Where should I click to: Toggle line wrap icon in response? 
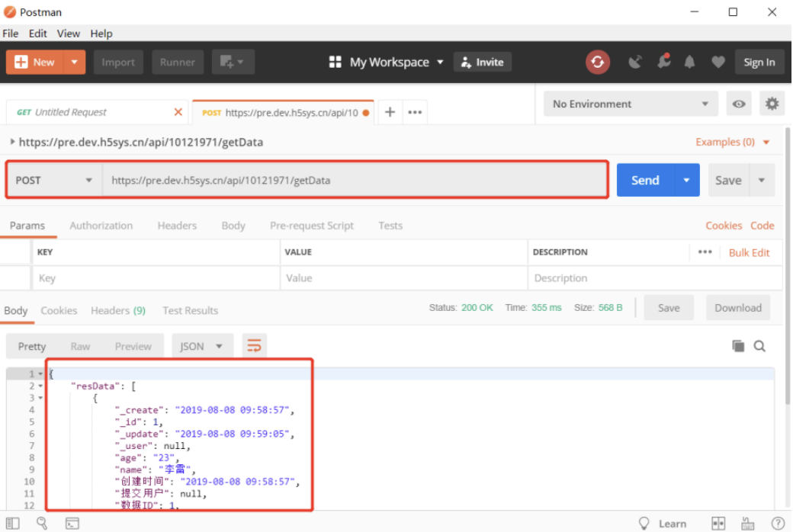coord(254,346)
